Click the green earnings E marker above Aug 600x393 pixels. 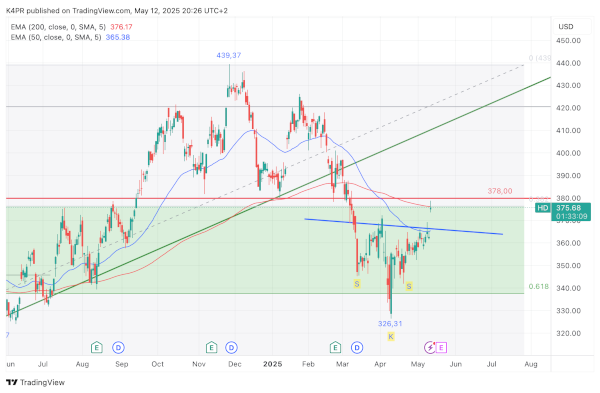(x=96, y=347)
